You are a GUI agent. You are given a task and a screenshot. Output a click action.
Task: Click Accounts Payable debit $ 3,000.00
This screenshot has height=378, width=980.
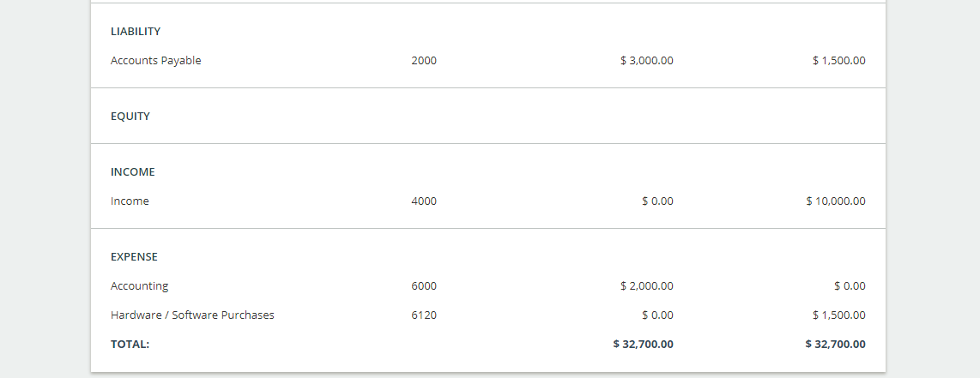coord(647,61)
